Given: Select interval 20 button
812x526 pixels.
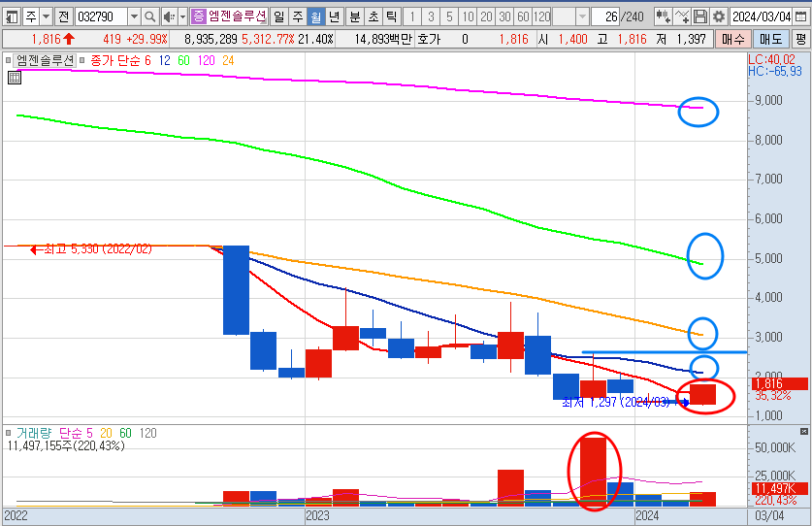Looking at the screenshot, I should [x=486, y=17].
